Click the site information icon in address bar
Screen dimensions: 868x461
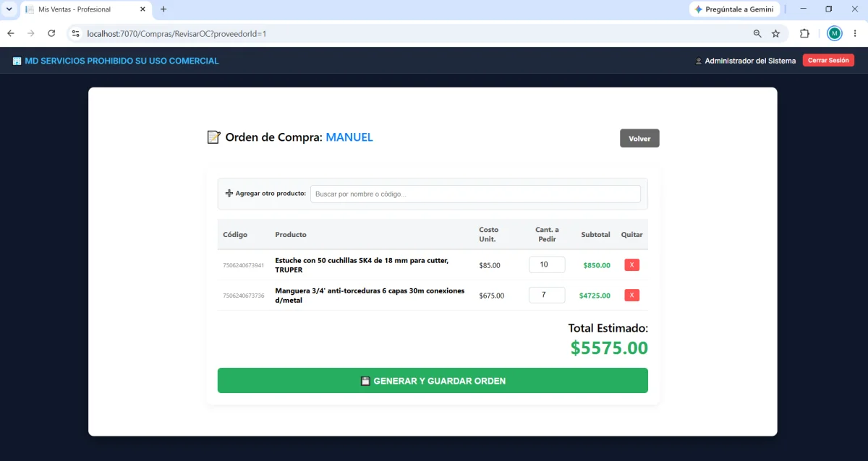75,33
